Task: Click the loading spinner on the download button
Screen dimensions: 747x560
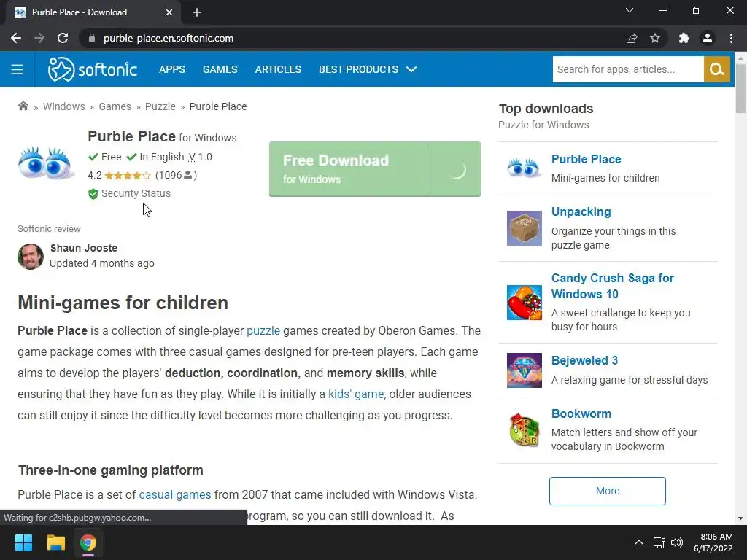Action: [x=458, y=169]
